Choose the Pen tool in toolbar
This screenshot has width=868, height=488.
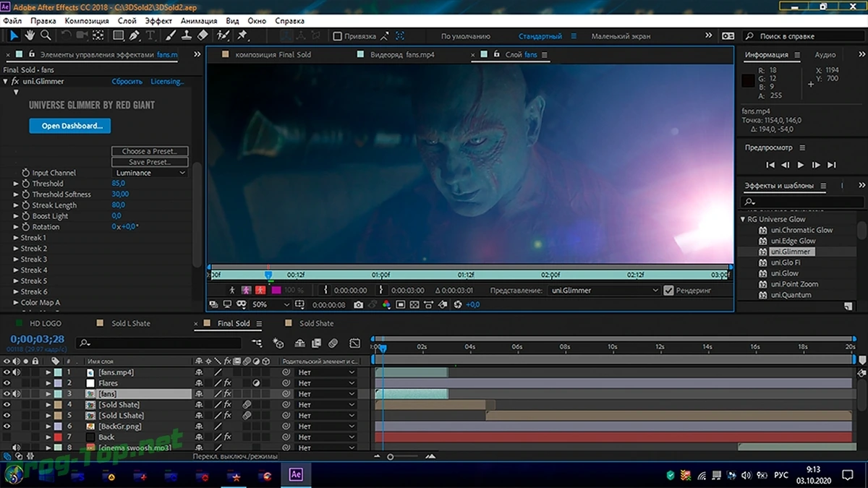(135, 35)
